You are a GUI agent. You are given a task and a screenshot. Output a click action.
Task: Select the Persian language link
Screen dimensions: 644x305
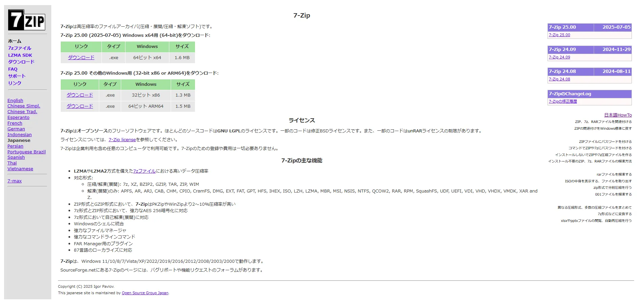pyautogui.click(x=15, y=146)
